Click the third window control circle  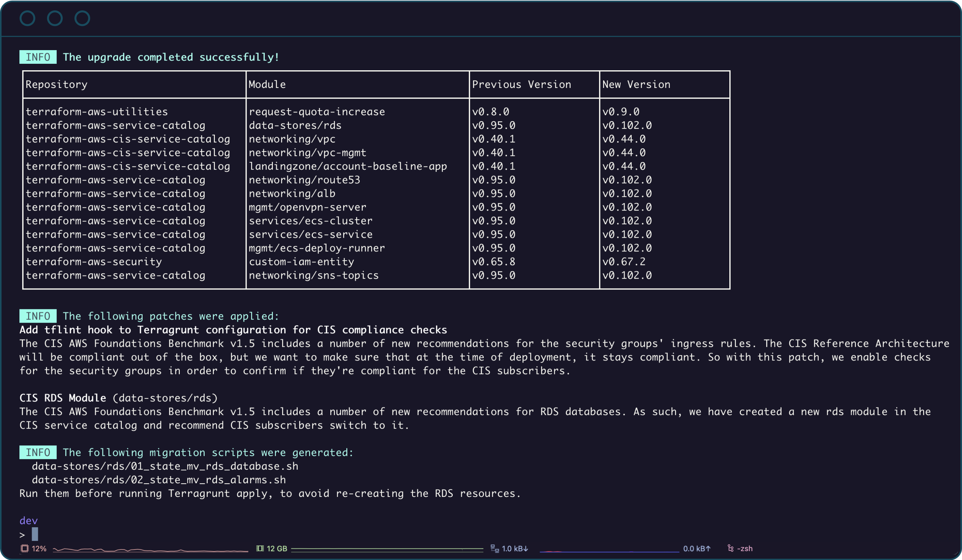(x=82, y=18)
